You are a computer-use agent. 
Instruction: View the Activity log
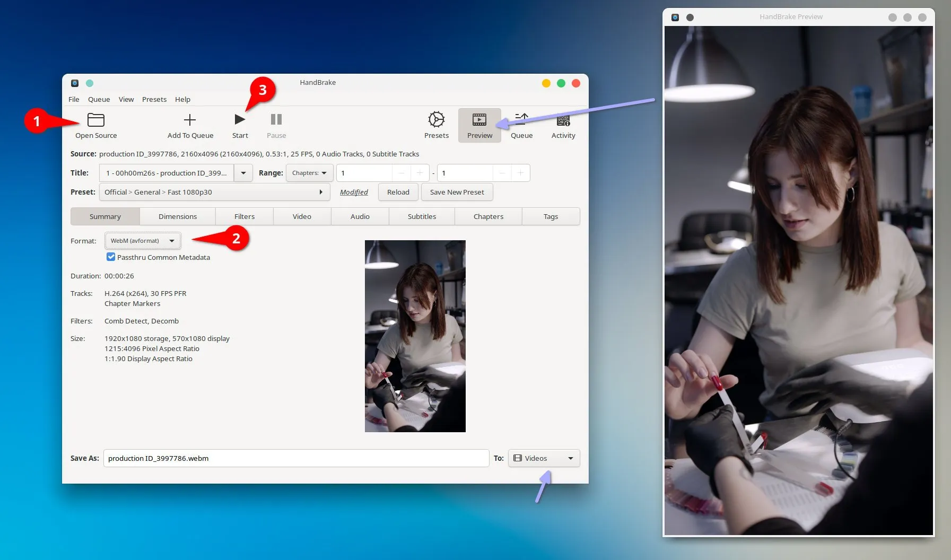563,125
